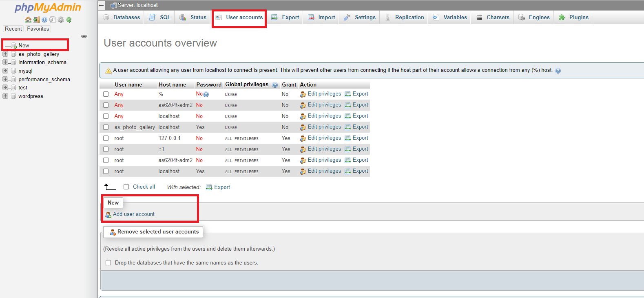Toggle drop databases with same names checkbox
This screenshot has width=644, height=298.
[x=108, y=263]
